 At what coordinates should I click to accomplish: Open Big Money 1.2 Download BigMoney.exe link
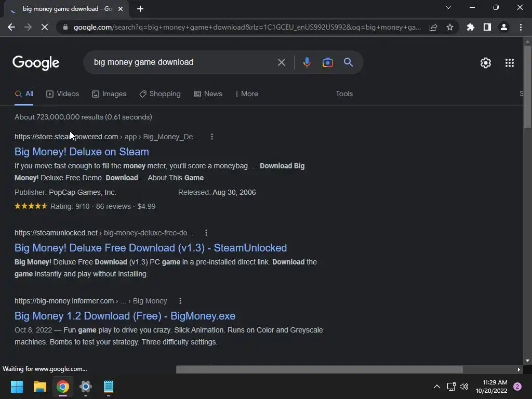125,316
